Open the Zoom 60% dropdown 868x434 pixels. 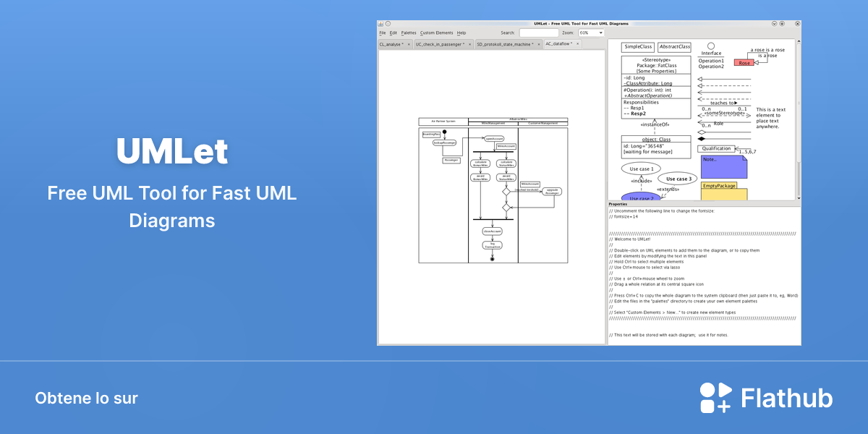(591, 33)
